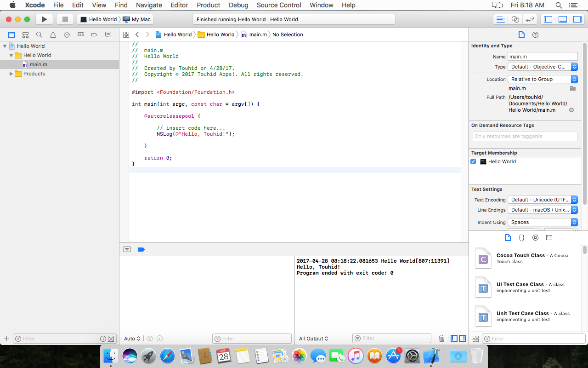This screenshot has width=588, height=368.
Task: Go back in editor history
Action: coord(137,34)
